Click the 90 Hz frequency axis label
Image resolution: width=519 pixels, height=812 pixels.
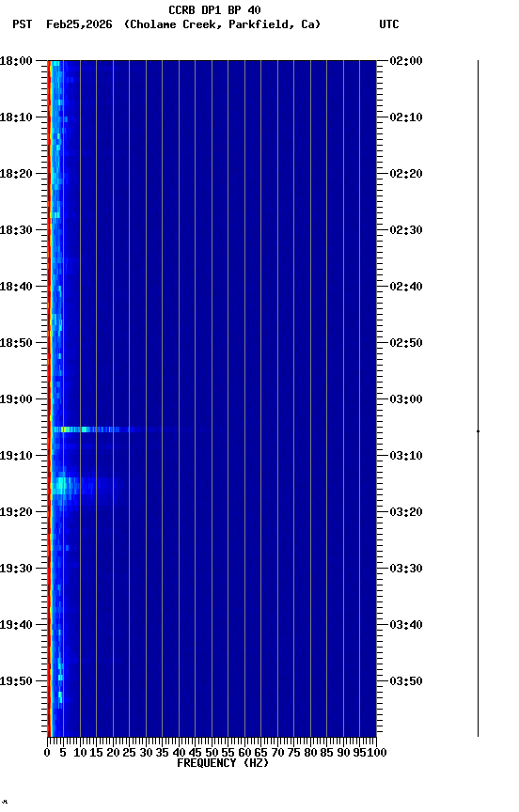tap(343, 753)
